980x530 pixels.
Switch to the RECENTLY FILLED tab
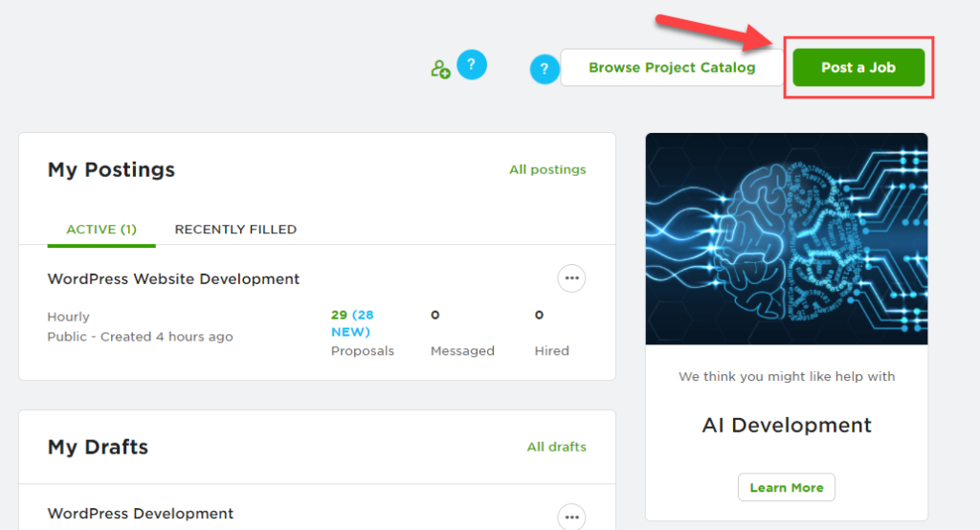tap(235, 230)
